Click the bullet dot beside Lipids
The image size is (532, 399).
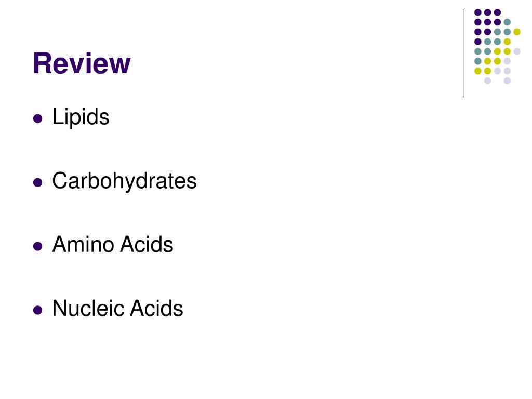pos(37,118)
